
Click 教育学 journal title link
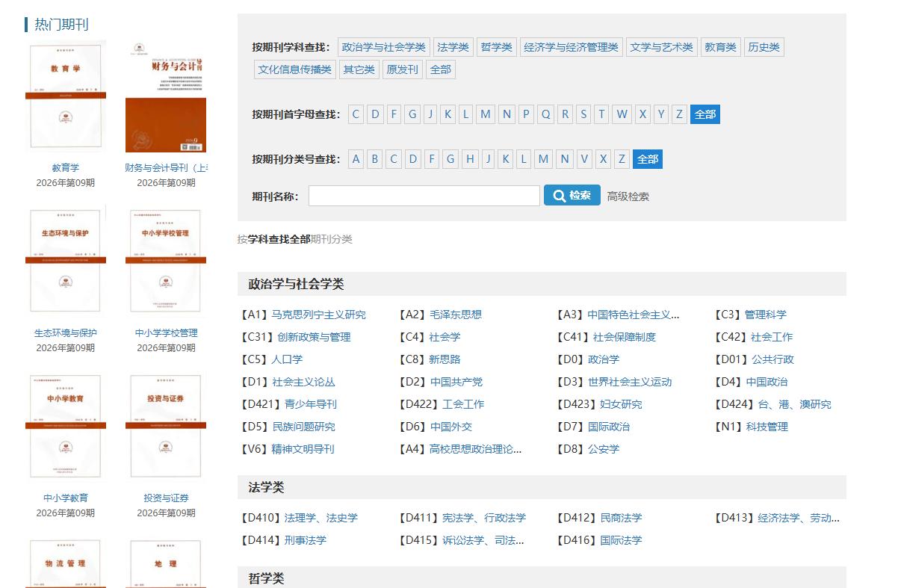pos(66,168)
